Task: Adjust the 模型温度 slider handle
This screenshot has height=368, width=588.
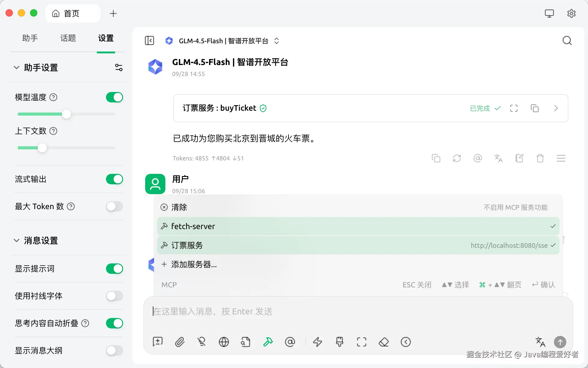Action: point(66,114)
